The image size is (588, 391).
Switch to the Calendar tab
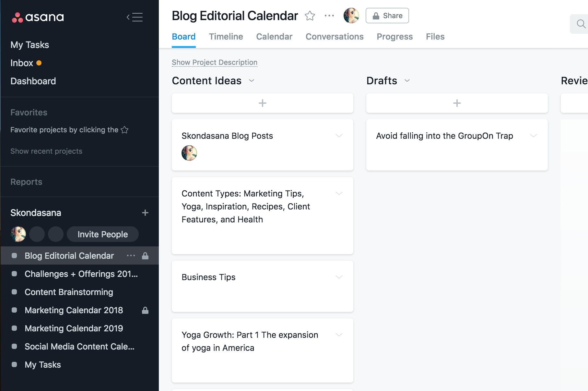click(274, 37)
